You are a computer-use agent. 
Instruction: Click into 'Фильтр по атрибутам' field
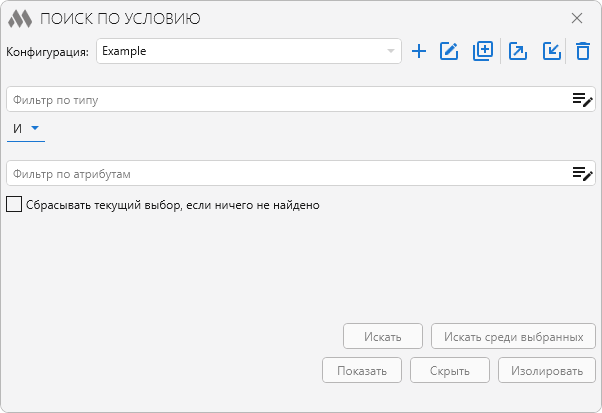point(285,173)
